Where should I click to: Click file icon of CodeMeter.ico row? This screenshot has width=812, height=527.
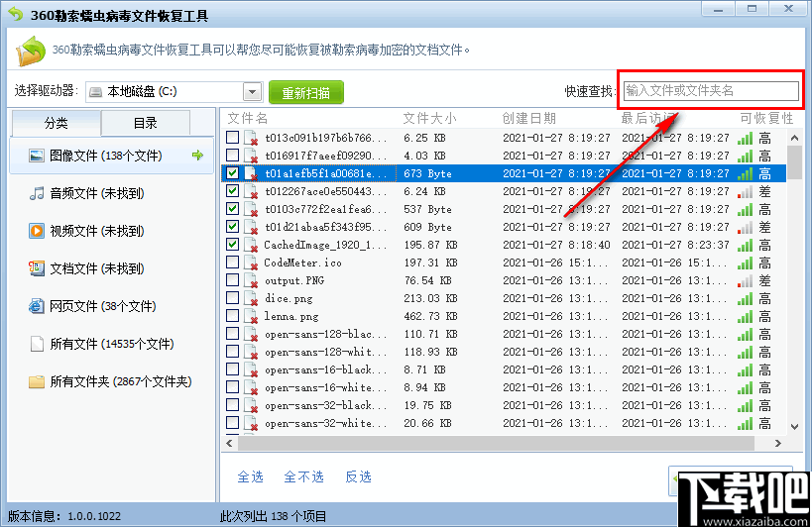pos(251,263)
